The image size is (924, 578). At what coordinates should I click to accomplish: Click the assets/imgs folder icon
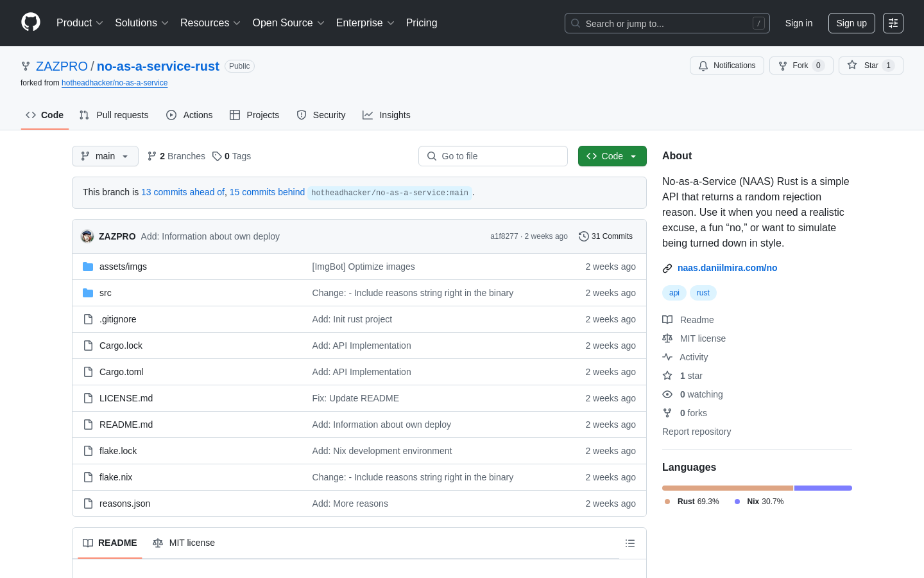pyautogui.click(x=88, y=267)
